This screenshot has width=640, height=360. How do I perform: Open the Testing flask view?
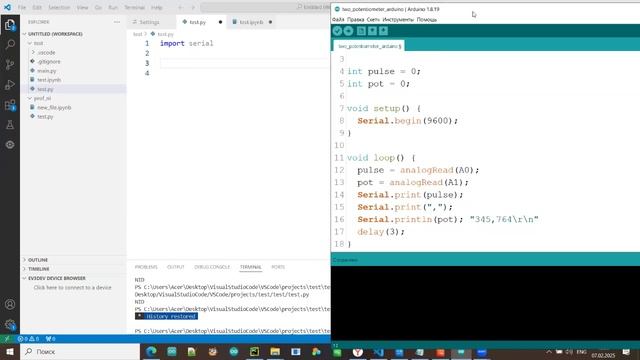(x=10, y=125)
